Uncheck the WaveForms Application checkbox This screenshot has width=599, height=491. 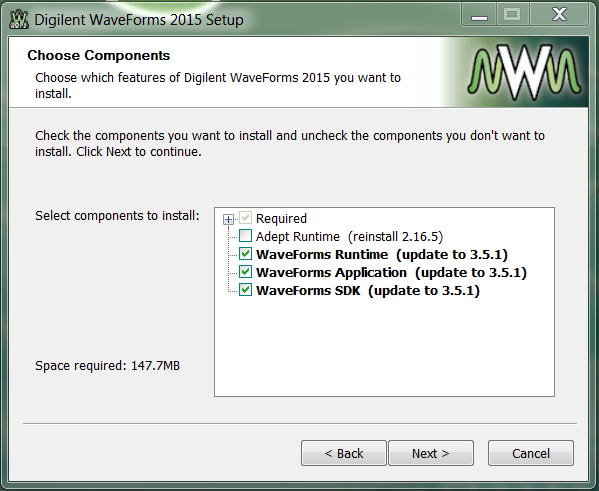[245, 272]
